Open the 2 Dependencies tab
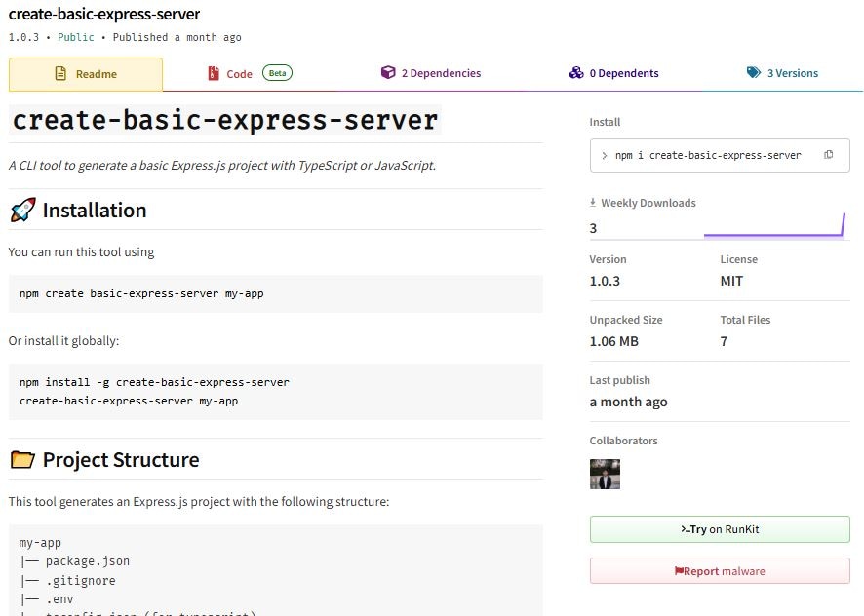The height and width of the screenshot is (616, 864). [x=431, y=73]
